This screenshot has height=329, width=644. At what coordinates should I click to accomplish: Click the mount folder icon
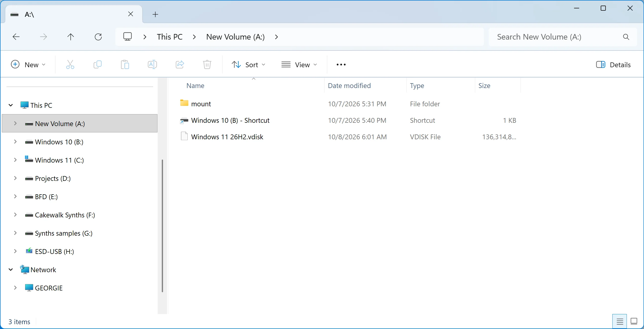click(x=184, y=103)
